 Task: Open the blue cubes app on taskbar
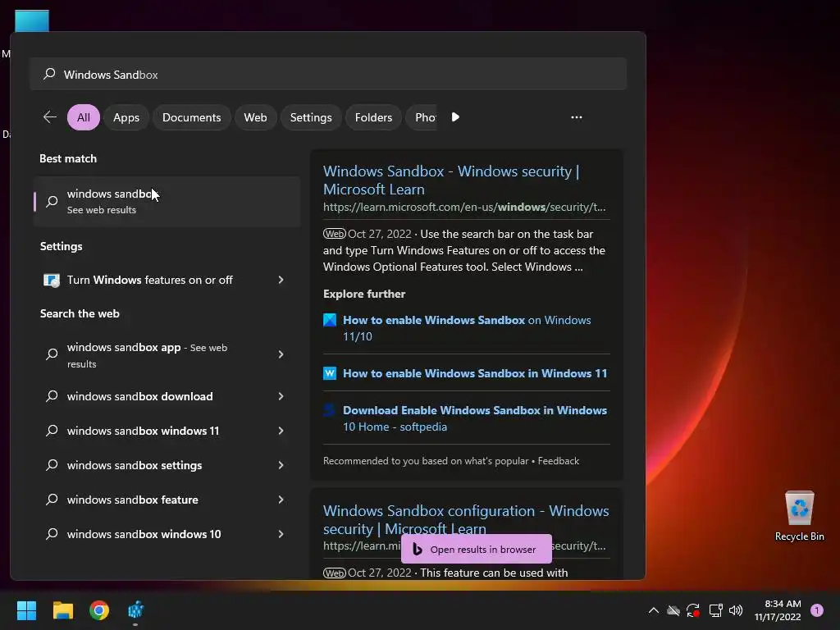(x=135, y=610)
